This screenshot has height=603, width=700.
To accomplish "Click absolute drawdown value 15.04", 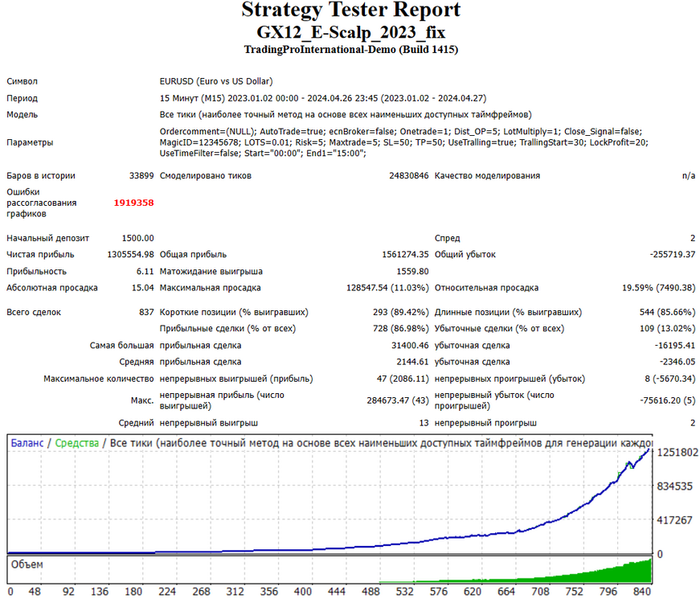I will pyautogui.click(x=142, y=288).
